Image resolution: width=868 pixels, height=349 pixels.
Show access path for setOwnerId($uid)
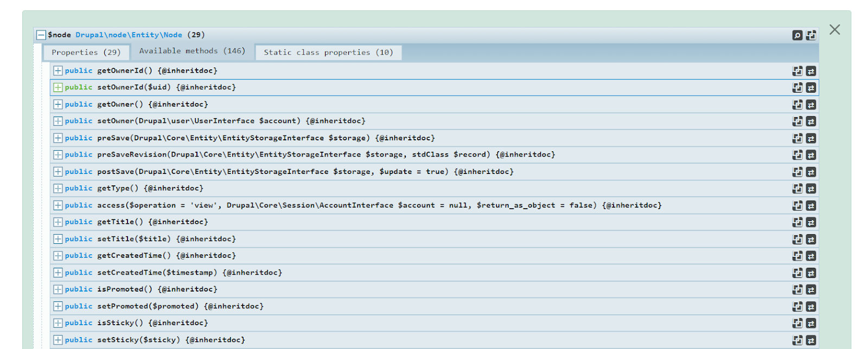(x=811, y=88)
